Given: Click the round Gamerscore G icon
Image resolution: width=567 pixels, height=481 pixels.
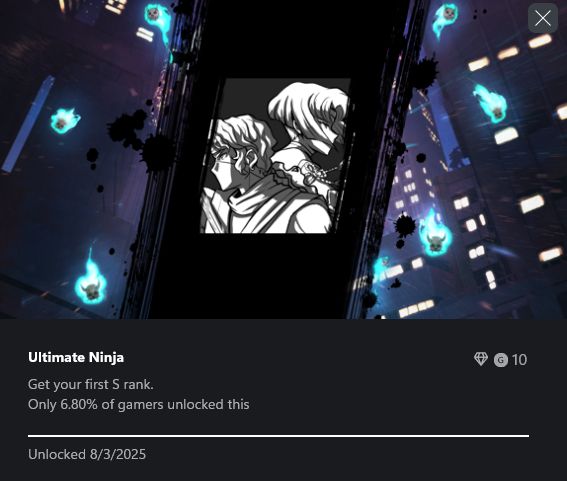Looking at the screenshot, I should tap(500, 360).
